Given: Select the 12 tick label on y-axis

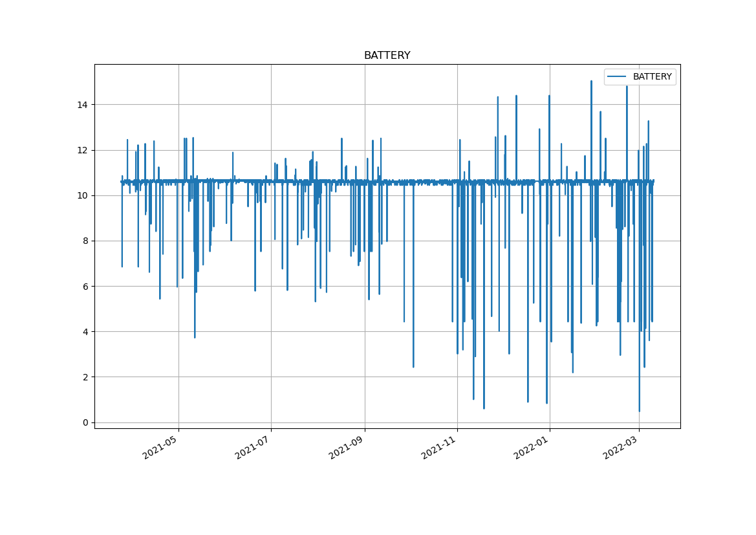Looking at the screenshot, I should pyautogui.click(x=83, y=150).
